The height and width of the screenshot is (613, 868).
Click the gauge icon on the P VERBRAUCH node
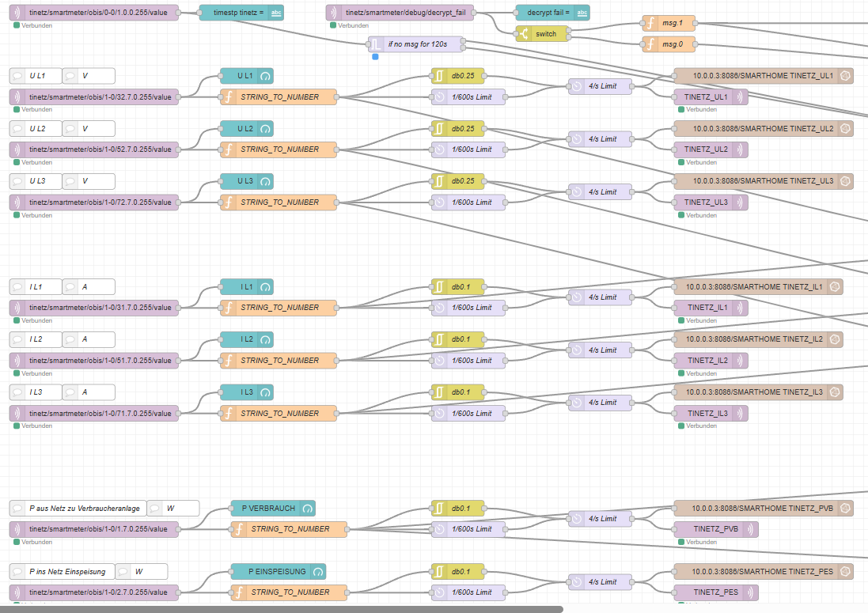pyautogui.click(x=309, y=508)
